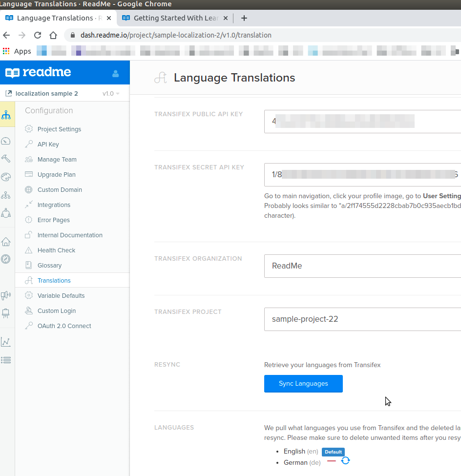Open API Key in sidebar

pos(48,144)
